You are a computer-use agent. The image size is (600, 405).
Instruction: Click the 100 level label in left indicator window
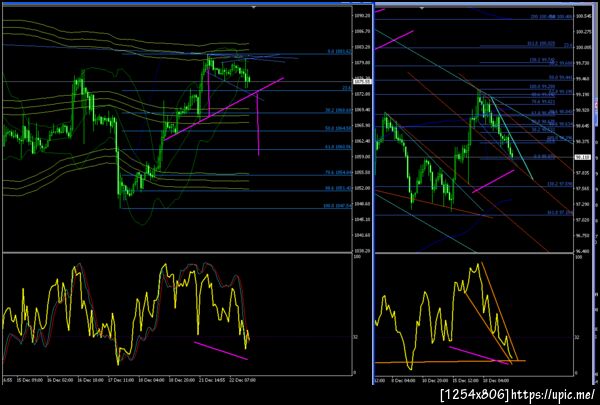point(357,257)
